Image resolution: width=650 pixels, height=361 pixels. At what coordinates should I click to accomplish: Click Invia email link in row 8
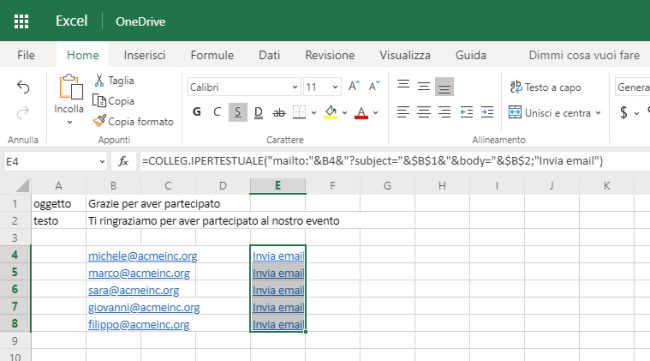278,325
